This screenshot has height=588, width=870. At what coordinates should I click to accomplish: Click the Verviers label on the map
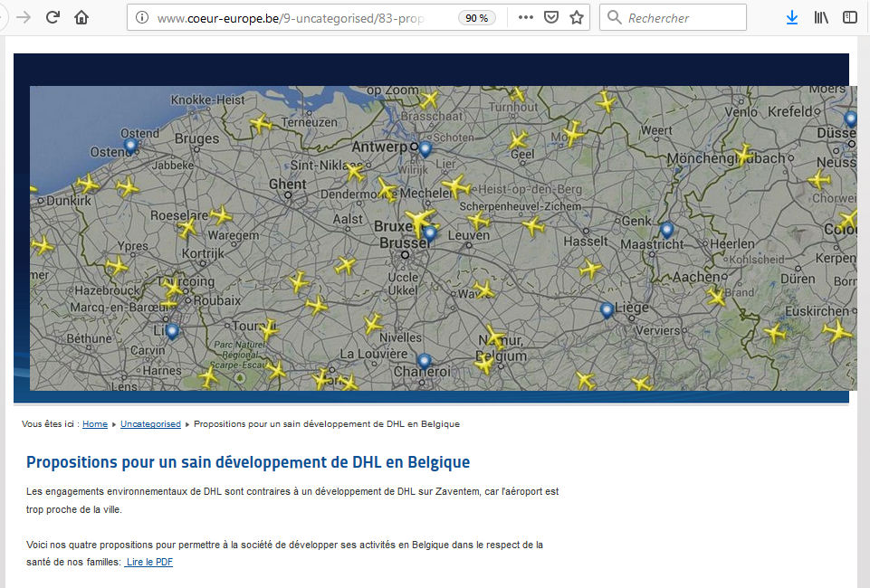point(657,331)
